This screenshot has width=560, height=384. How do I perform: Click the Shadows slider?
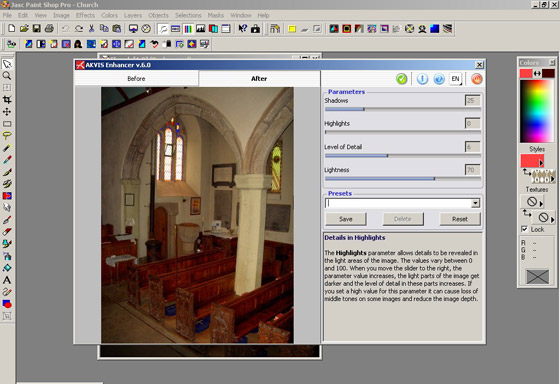402,109
